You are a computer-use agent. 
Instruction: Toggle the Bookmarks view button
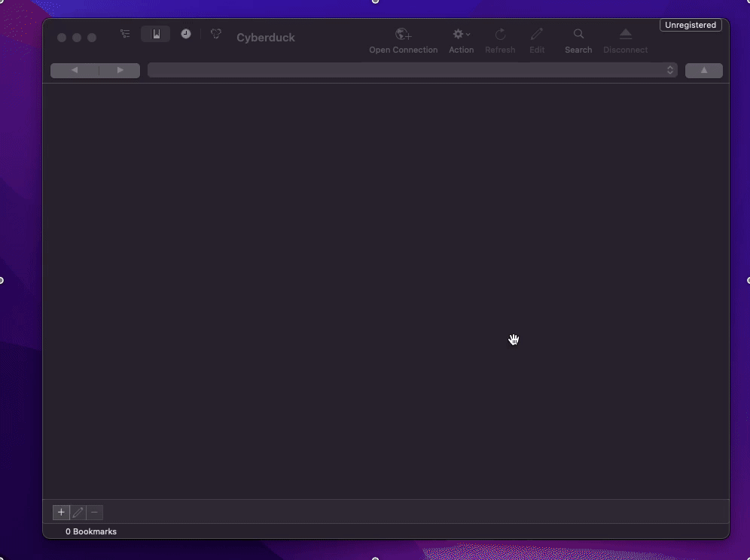click(156, 34)
